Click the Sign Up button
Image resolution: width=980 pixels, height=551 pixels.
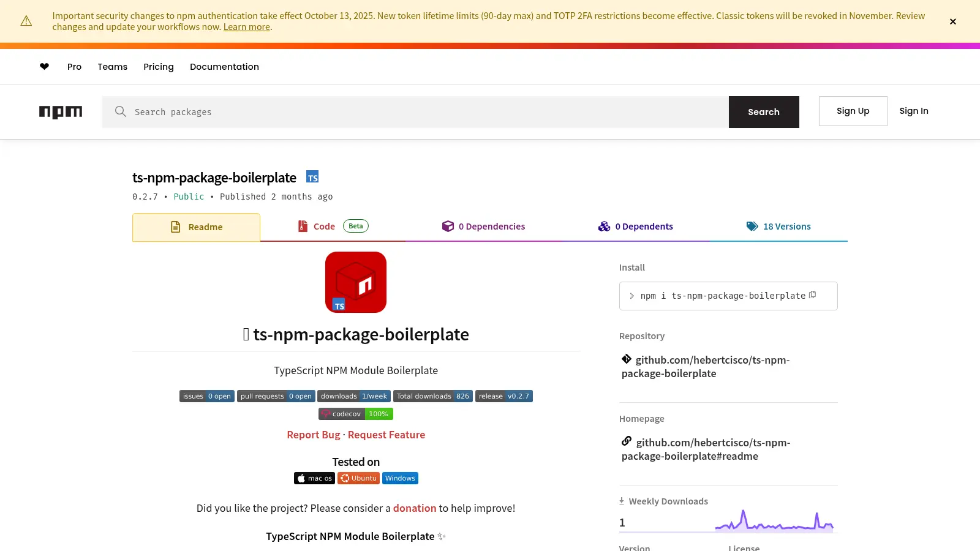pyautogui.click(x=853, y=111)
